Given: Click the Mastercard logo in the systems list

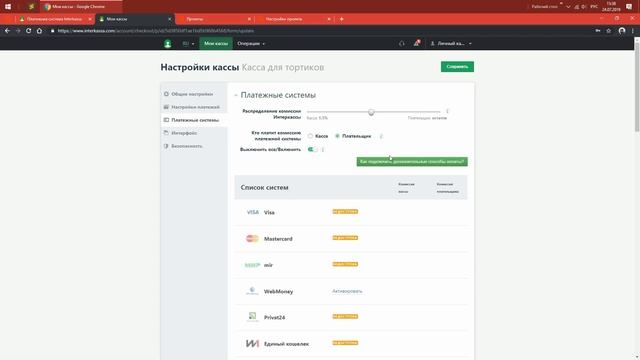Looking at the screenshot, I should click(252, 238).
